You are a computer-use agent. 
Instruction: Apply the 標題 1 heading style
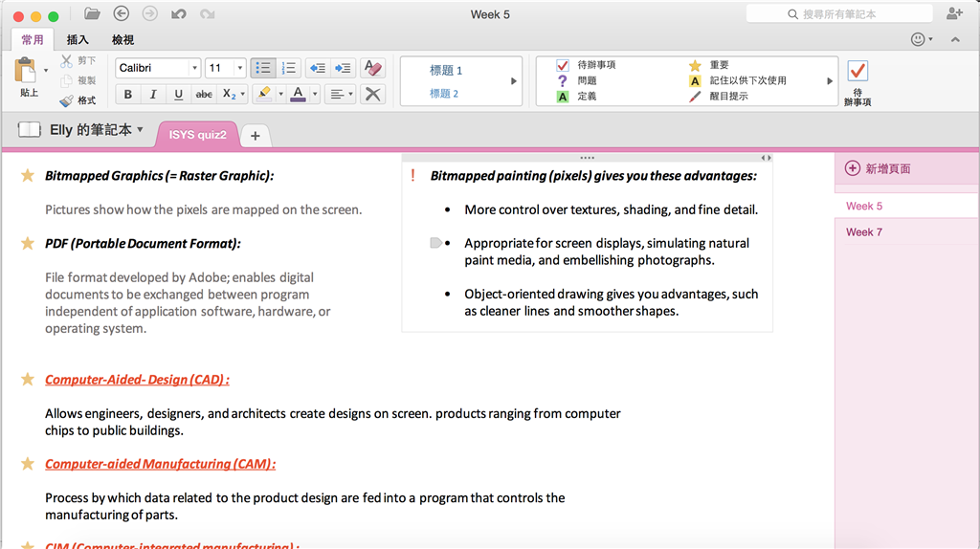coord(446,71)
